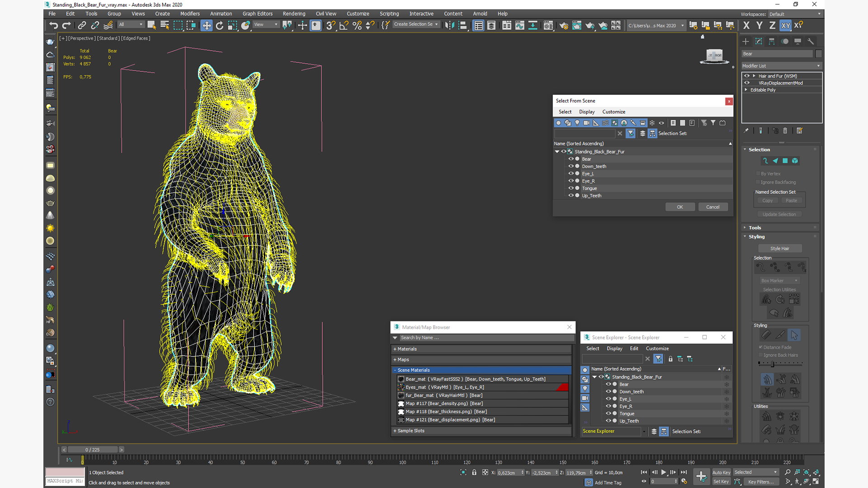This screenshot has width=868, height=488.
Task: Click the Configure Modifier Sets icon
Action: pos(799,131)
